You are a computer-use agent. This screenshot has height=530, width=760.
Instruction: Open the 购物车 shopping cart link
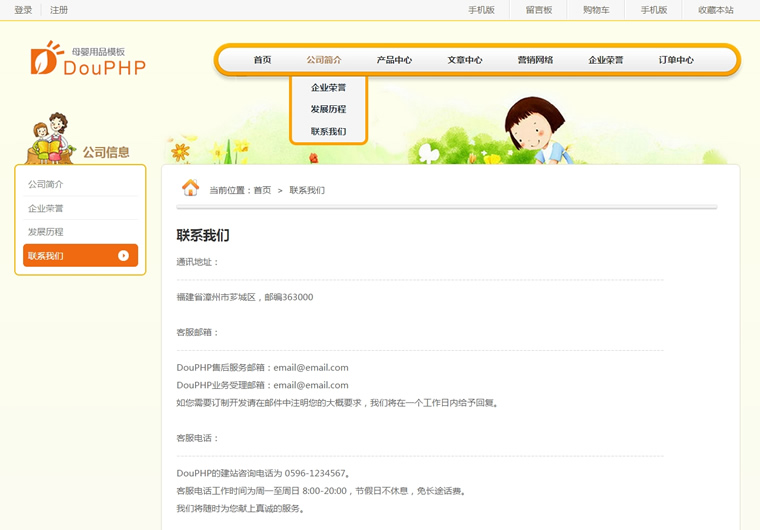[x=596, y=10]
